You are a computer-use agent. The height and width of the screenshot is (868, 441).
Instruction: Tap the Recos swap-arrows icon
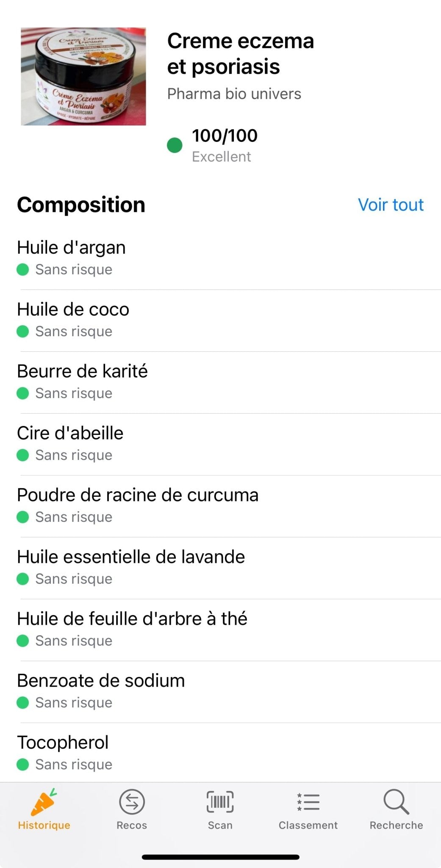tap(132, 802)
